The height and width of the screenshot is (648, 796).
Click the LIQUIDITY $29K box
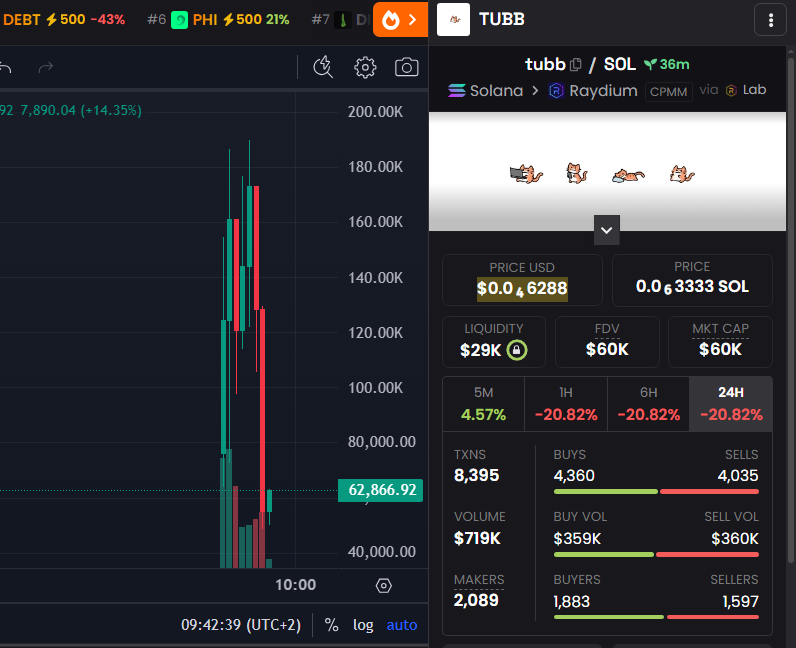click(493, 342)
